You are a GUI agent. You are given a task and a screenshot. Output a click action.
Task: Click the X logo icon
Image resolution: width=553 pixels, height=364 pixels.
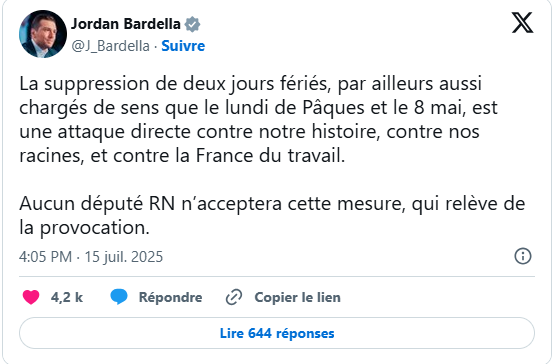click(x=522, y=22)
